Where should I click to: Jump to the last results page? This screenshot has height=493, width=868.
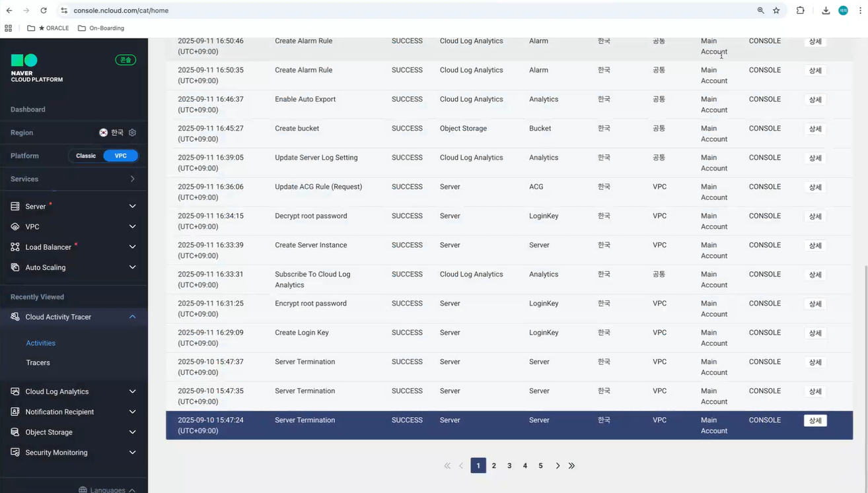(572, 466)
